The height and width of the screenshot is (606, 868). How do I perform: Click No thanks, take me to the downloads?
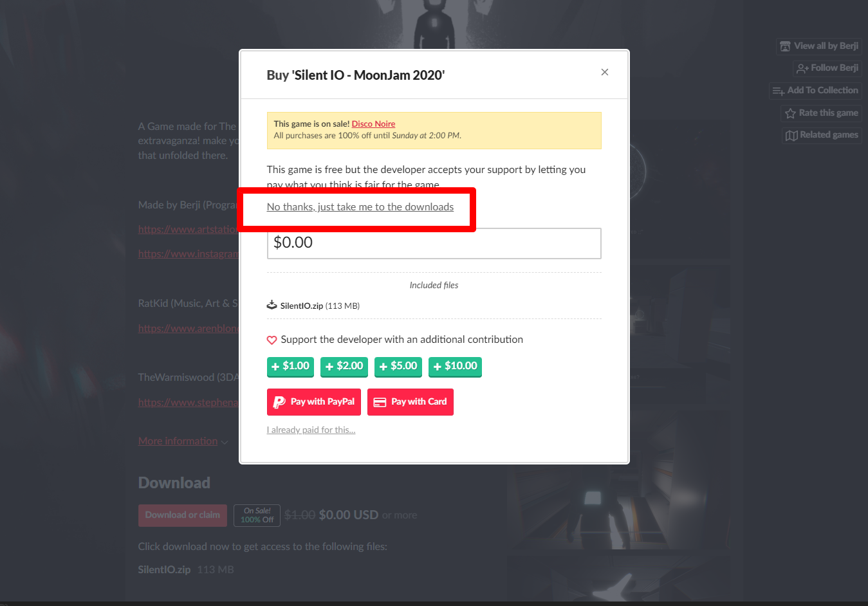[x=360, y=207]
